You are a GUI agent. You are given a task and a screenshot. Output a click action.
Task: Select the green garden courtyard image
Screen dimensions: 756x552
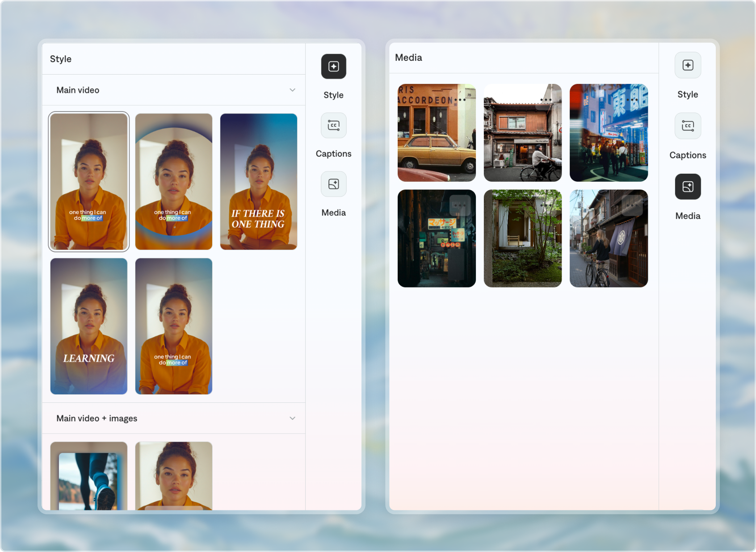[x=523, y=238]
